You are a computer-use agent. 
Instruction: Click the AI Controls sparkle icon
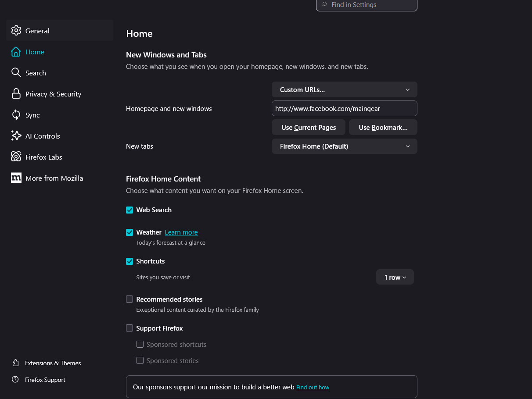tap(16, 136)
